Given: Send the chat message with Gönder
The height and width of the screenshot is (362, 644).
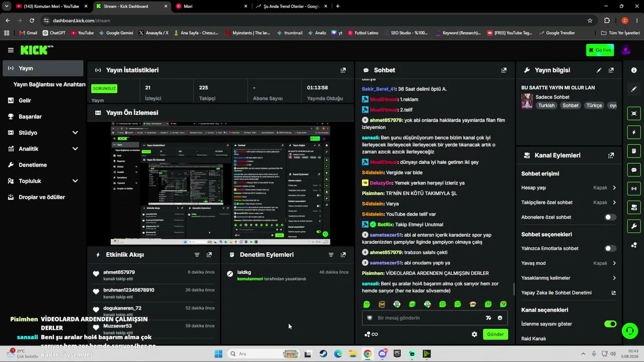Looking at the screenshot, I should pos(495,334).
